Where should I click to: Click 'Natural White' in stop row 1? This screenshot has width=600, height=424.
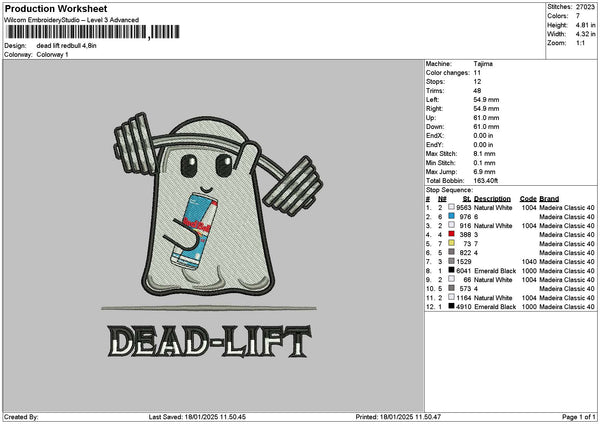point(493,208)
